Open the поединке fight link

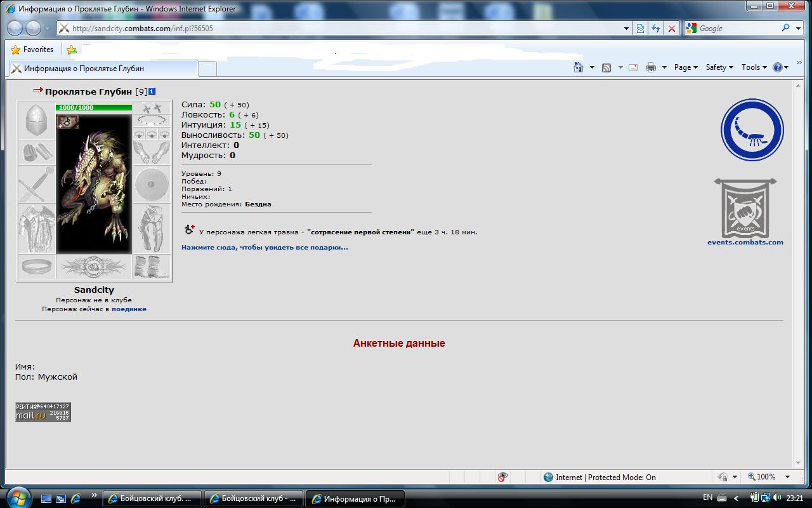(x=129, y=309)
